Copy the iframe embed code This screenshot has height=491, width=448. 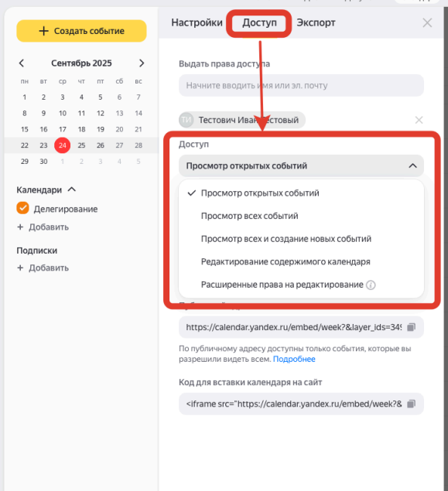pyautogui.click(x=411, y=404)
